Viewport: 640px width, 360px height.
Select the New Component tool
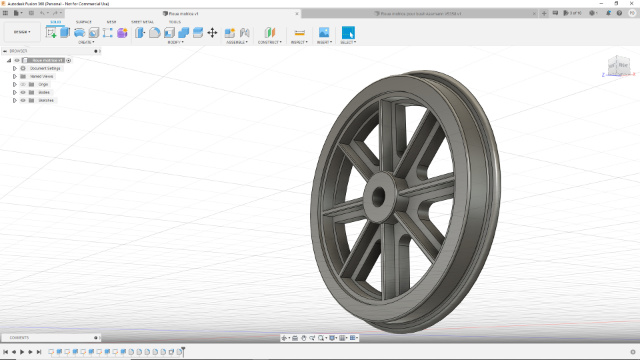click(x=230, y=33)
